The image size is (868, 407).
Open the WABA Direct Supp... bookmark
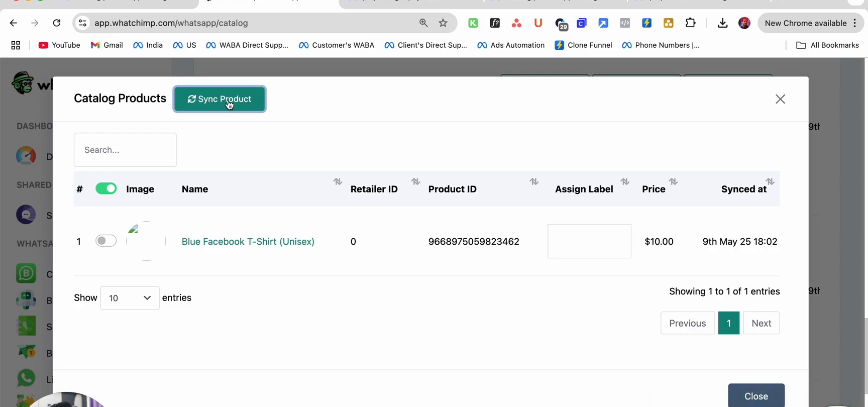(x=247, y=45)
